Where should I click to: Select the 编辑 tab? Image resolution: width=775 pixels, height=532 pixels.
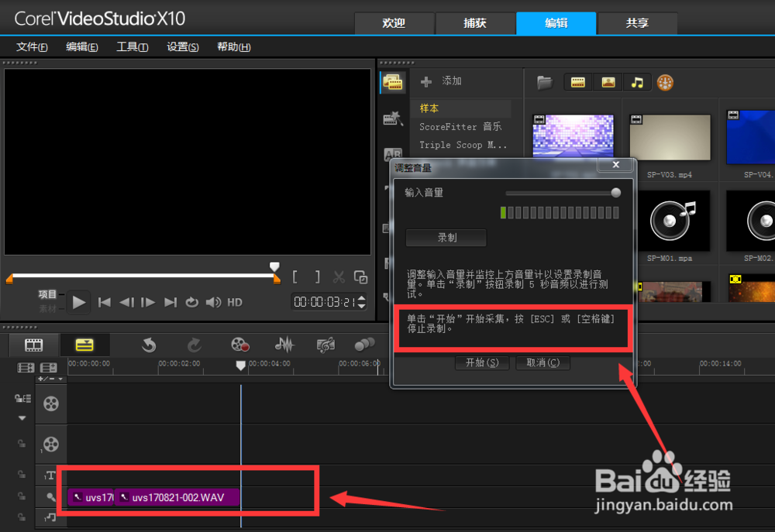556,23
